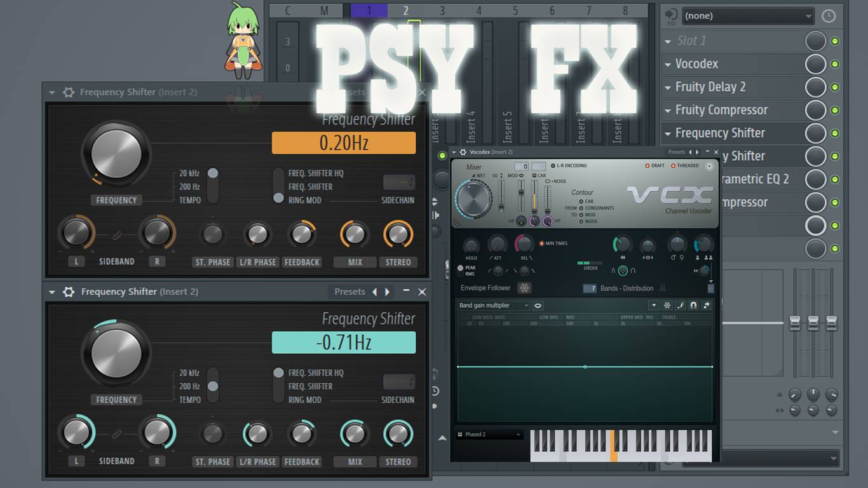The height and width of the screenshot is (488, 868).
Task: Open Phased 2 carrier preset dropdown
Action: 491,435
